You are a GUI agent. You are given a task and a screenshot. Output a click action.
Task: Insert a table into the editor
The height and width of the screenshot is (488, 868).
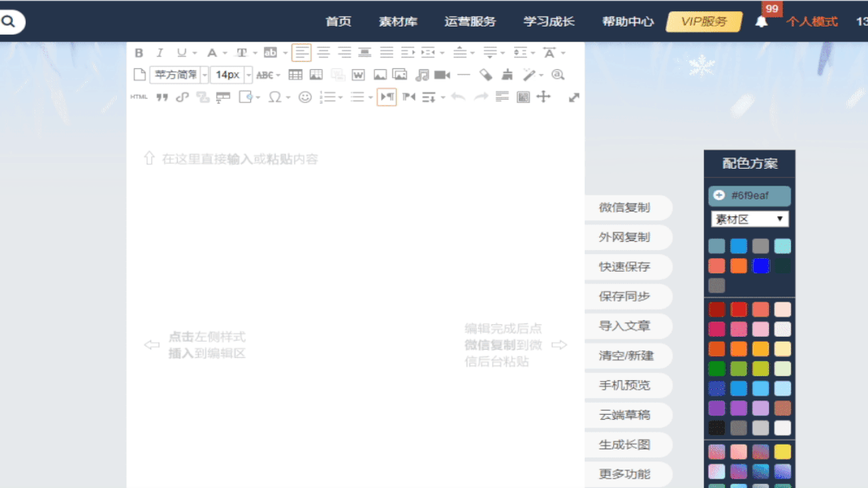click(295, 75)
